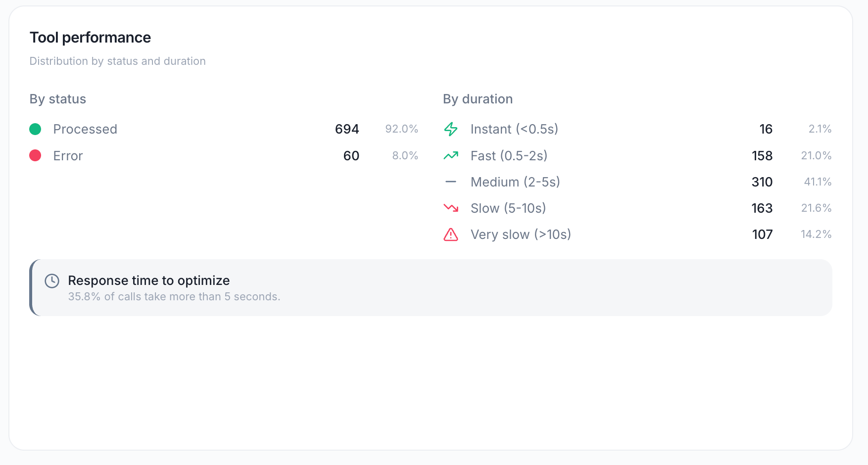Image resolution: width=868 pixels, height=465 pixels.
Task: Click the Slow trending-down arrow icon
Action: coord(451,208)
